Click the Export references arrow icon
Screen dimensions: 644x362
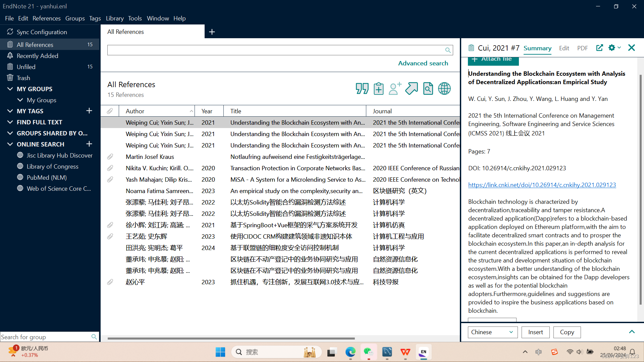[411, 89]
